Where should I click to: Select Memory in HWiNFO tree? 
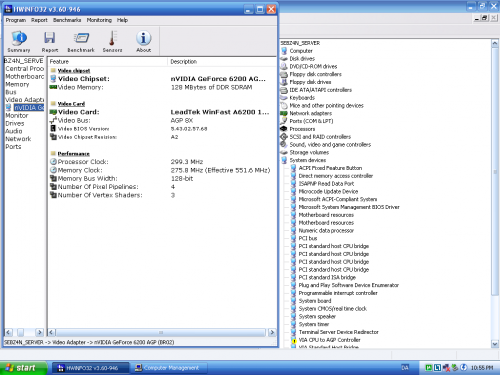17,85
